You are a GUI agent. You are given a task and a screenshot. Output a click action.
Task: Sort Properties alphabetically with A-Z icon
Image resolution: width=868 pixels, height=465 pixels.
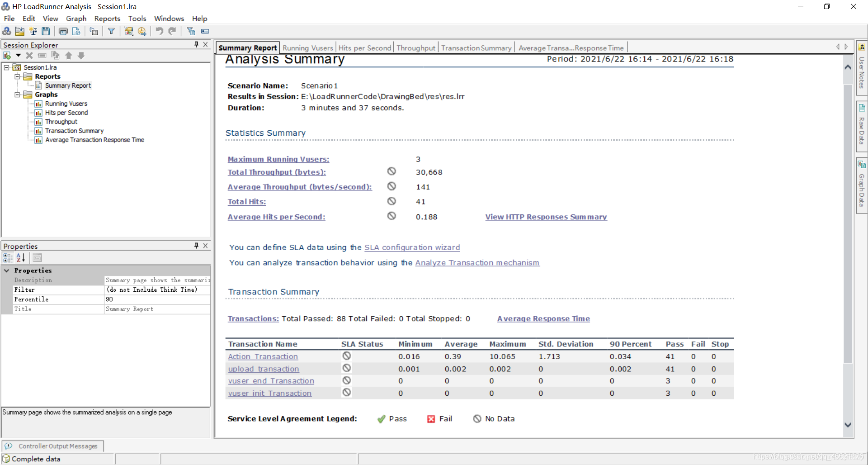tap(21, 258)
